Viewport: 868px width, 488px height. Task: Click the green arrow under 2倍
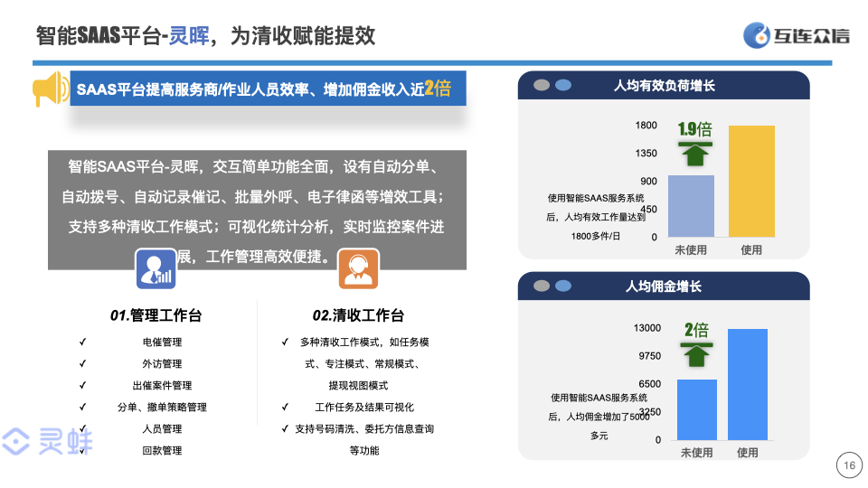(696, 354)
